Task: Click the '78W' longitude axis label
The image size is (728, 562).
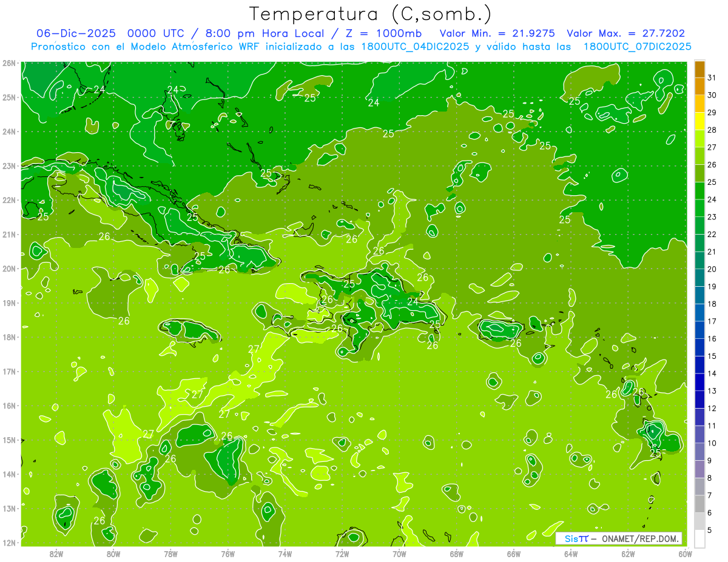Action: [170, 554]
